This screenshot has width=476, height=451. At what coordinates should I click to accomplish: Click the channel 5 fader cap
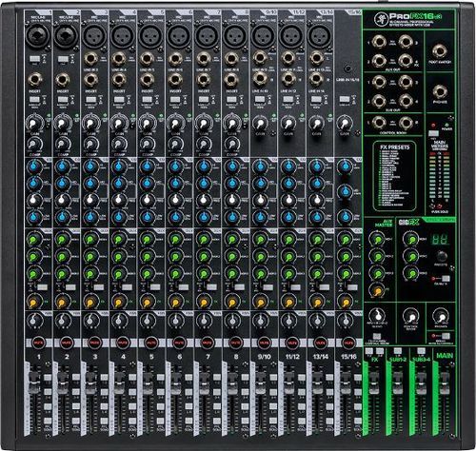coord(148,382)
